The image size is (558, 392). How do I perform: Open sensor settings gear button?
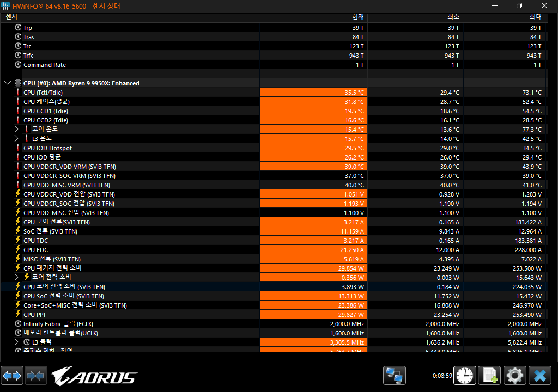[x=514, y=375]
